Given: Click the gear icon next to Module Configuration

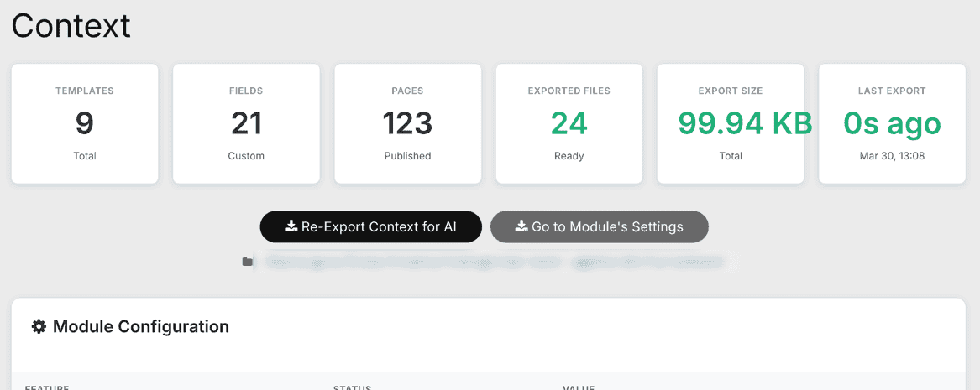Looking at the screenshot, I should point(39,327).
